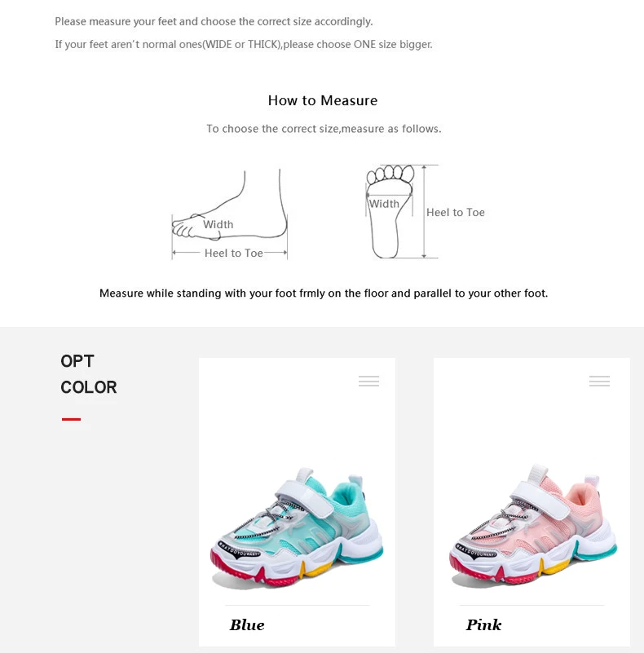This screenshot has width=644, height=653.
Task: Click the hamburger lines on Blue card
Action: click(x=368, y=381)
